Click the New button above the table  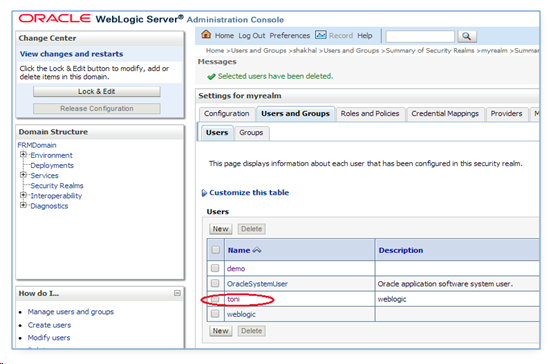(x=221, y=229)
